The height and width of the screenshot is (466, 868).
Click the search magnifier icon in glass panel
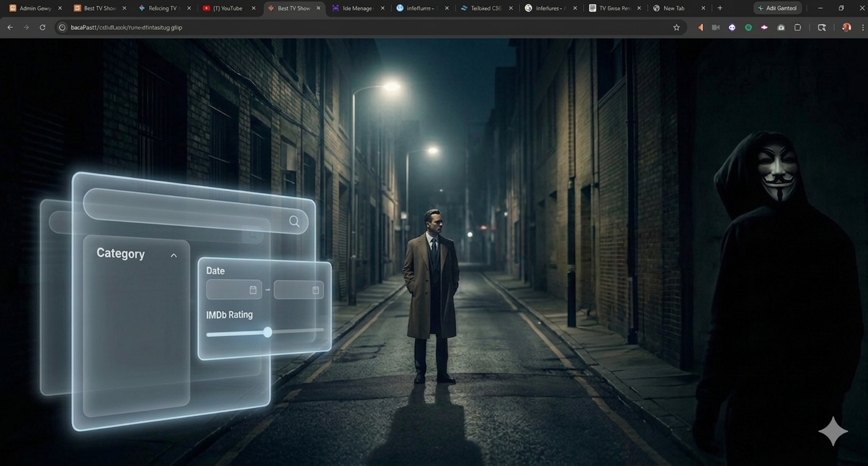pos(294,221)
